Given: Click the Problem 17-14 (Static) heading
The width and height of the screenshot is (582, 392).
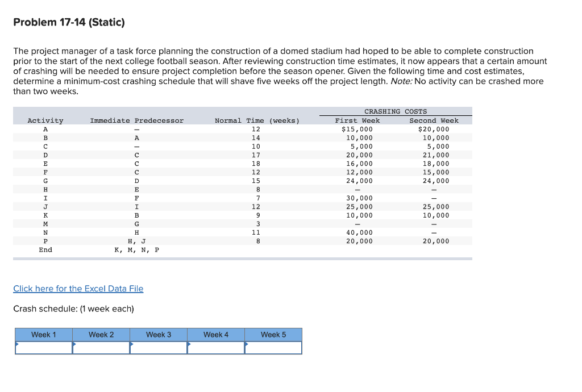Looking at the screenshot, I should (x=69, y=22).
